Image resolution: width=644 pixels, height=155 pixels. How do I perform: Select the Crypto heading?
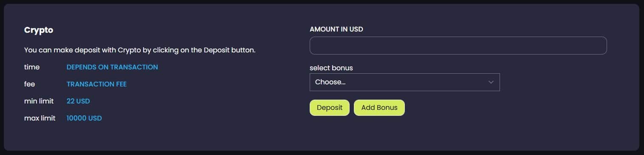click(38, 31)
